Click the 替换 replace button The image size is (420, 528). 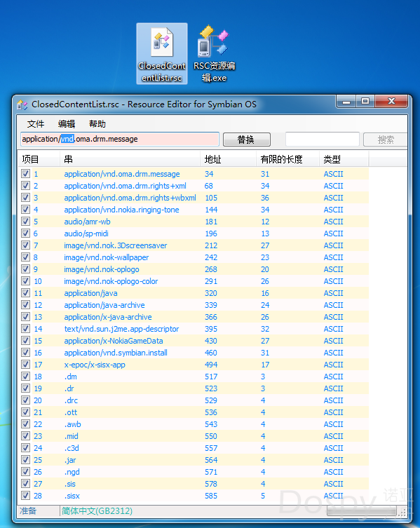tap(247, 140)
